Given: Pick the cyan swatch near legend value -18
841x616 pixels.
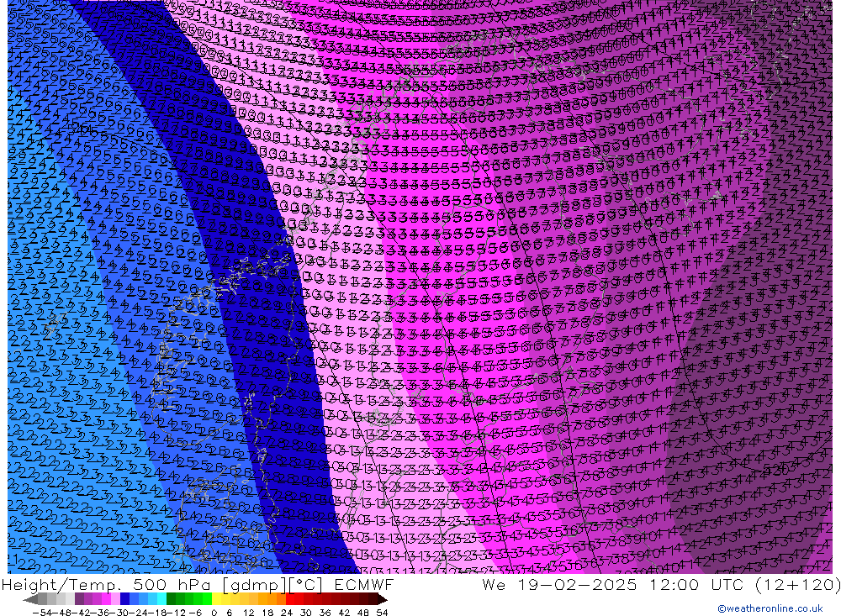Looking at the screenshot, I should coord(161,599).
